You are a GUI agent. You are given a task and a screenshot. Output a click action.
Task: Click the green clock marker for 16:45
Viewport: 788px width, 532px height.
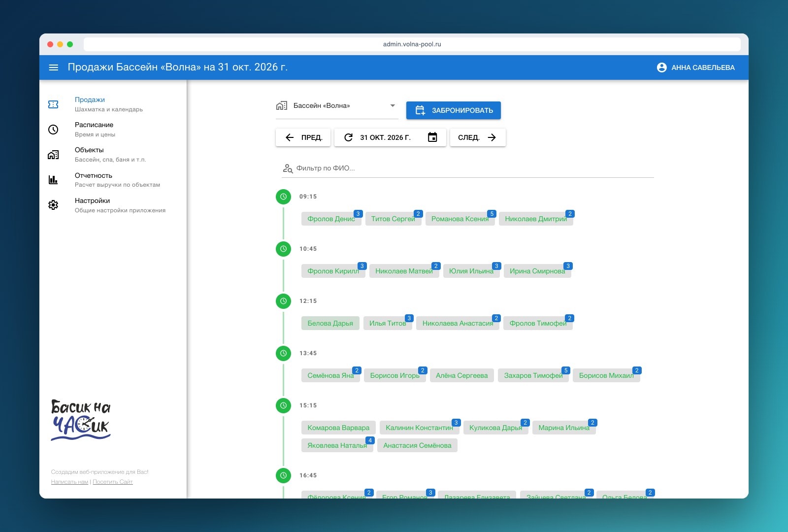[x=283, y=475]
